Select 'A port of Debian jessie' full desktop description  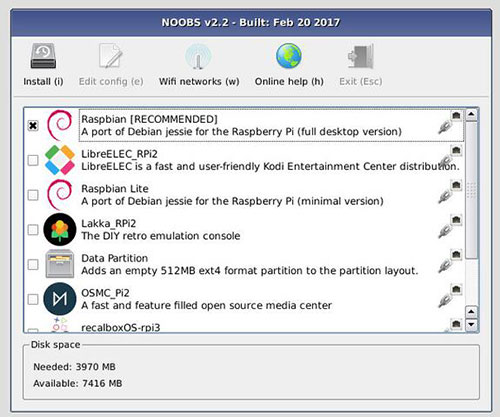[x=241, y=132]
